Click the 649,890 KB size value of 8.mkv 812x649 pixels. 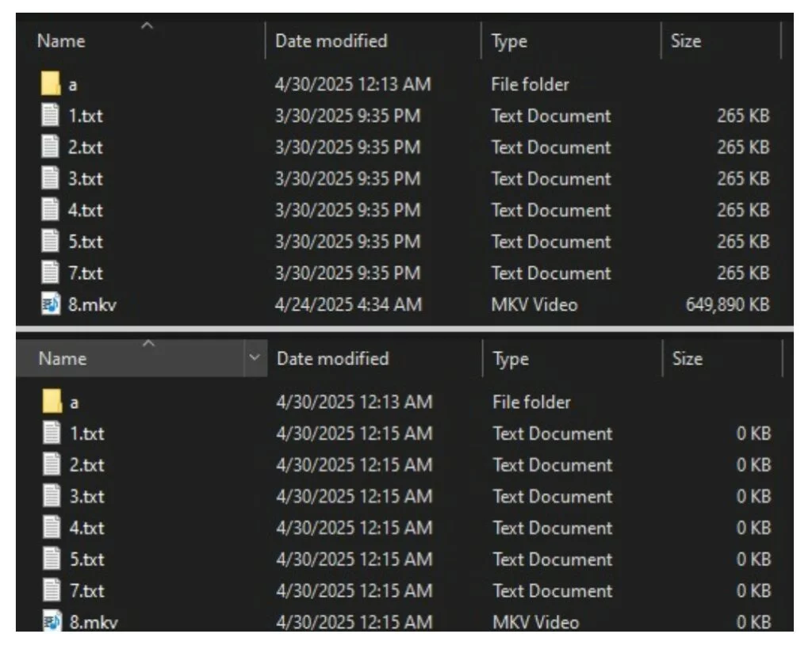[727, 304]
